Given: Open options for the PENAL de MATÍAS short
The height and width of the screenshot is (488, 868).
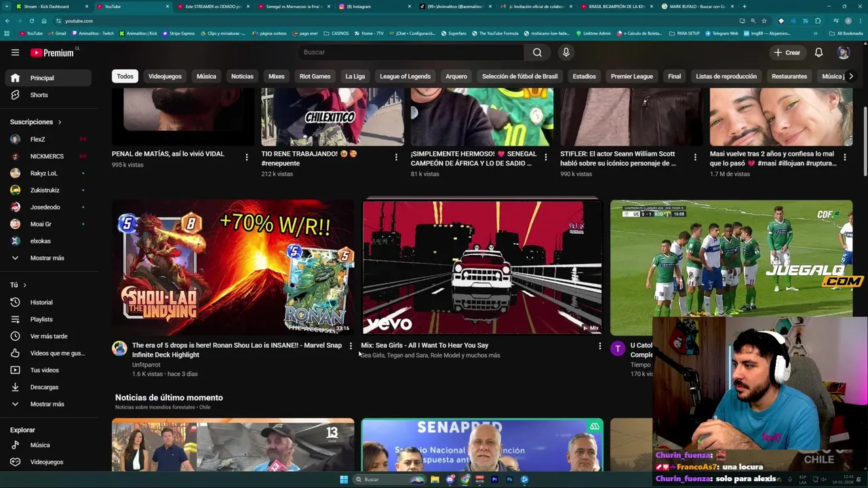Looking at the screenshot, I should pos(247,157).
